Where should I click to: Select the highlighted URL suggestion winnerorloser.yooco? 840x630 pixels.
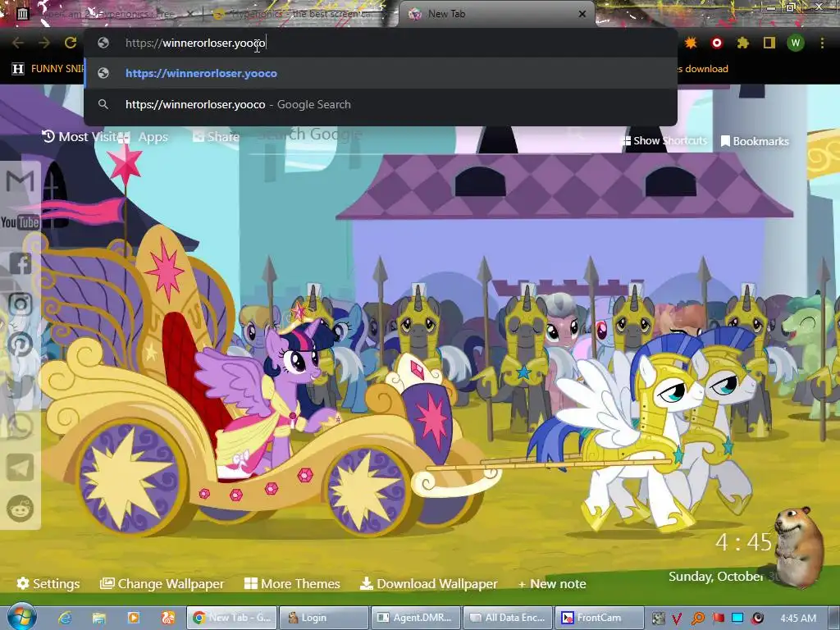coord(381,73)
